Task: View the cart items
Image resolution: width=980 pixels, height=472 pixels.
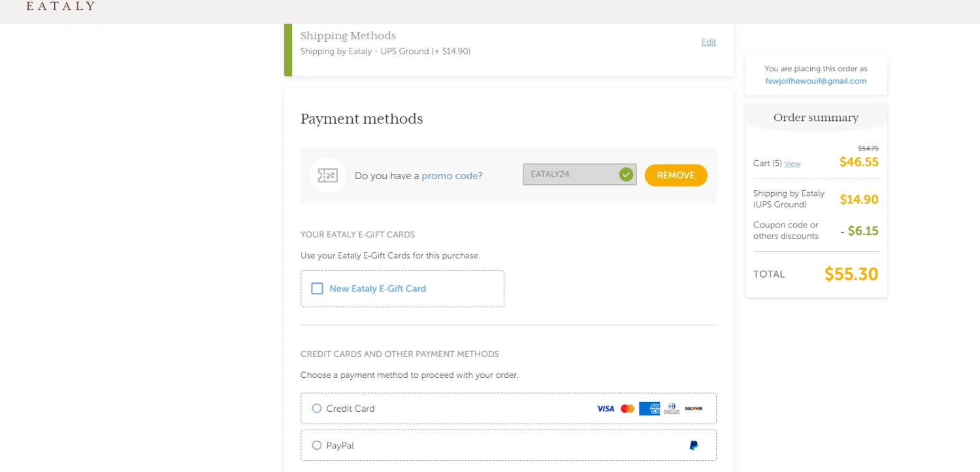Action: 792,164
